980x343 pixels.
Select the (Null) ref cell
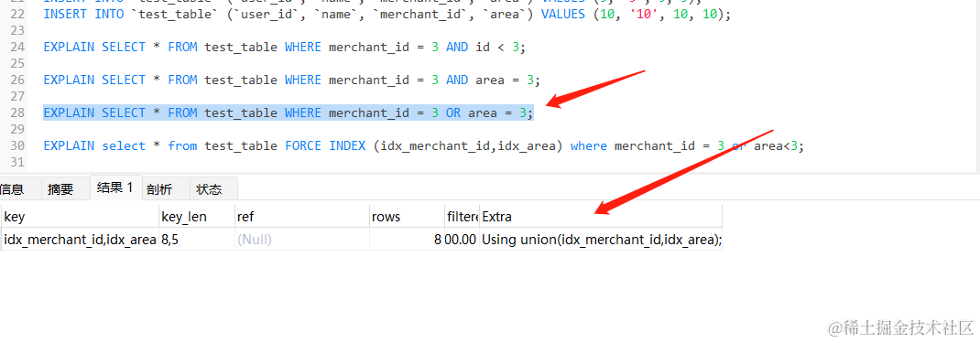point(302,239)
